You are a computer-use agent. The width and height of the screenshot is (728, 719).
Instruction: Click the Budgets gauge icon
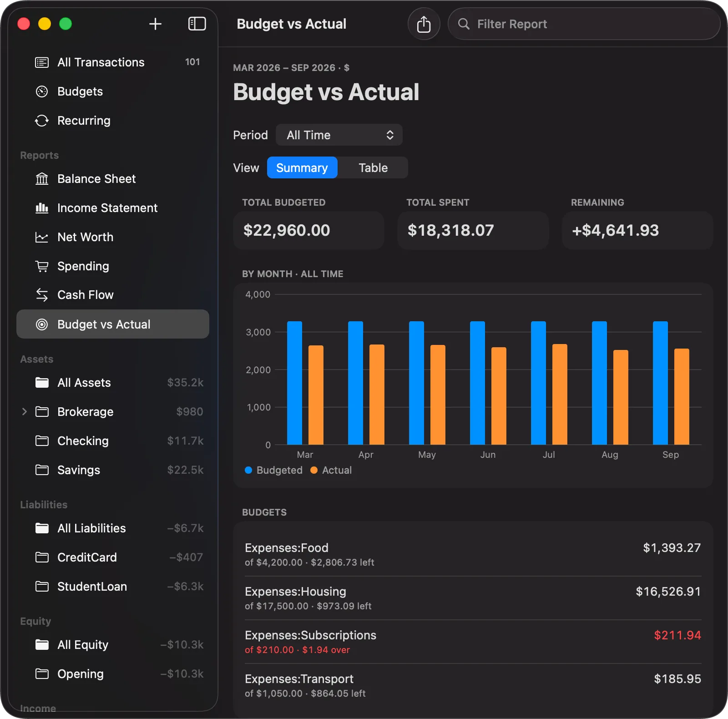[x=42, y=91]
